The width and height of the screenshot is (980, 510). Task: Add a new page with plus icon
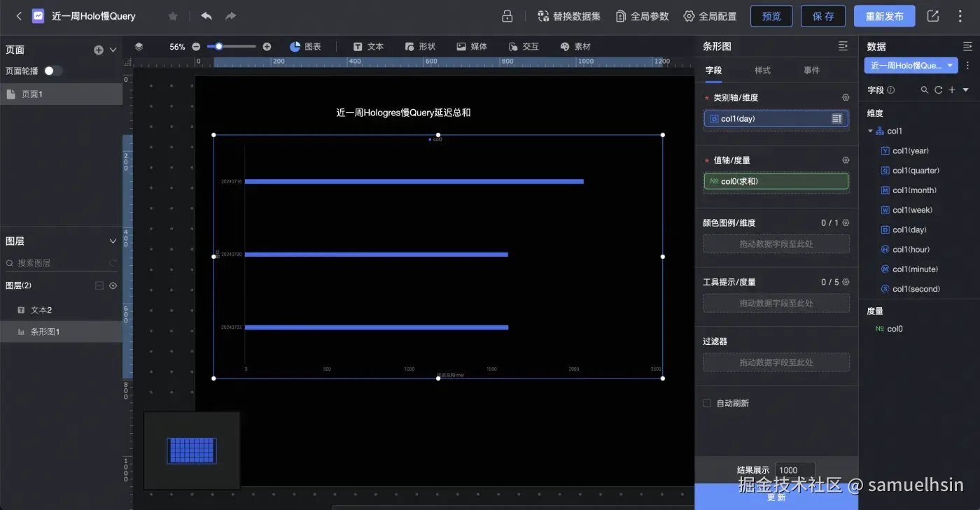(99, 50)
